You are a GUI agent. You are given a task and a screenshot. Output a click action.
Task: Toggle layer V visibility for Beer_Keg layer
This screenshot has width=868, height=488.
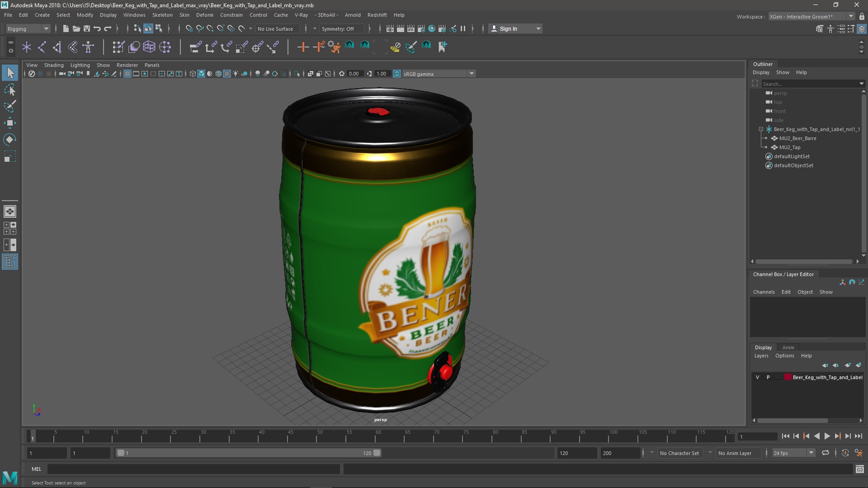click(758, 377)
